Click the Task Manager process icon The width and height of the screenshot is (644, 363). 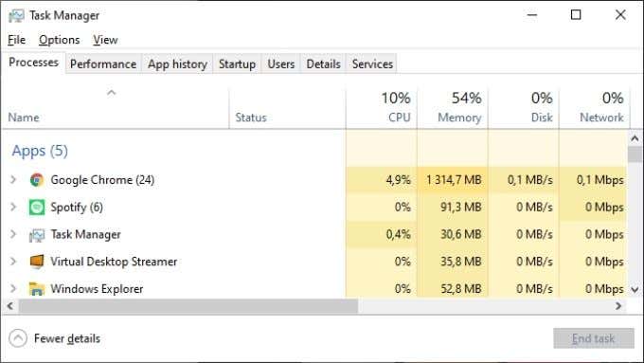click(x=37, y=235)
